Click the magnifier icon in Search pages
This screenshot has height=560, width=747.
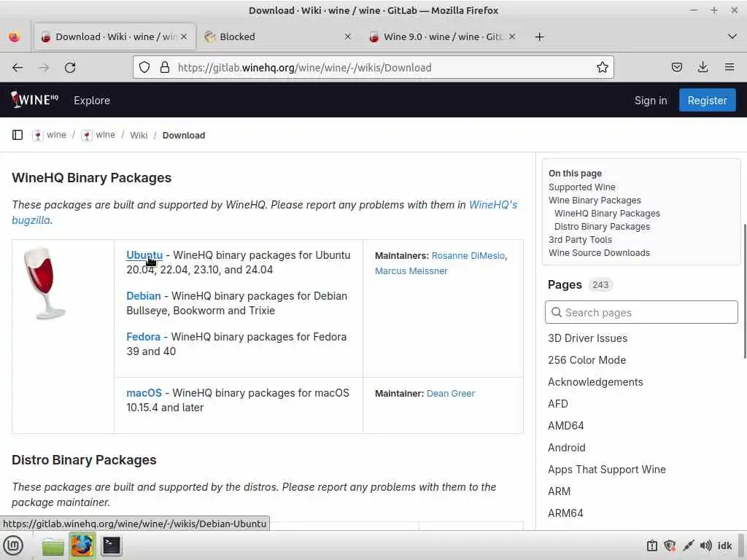(556, 312)
